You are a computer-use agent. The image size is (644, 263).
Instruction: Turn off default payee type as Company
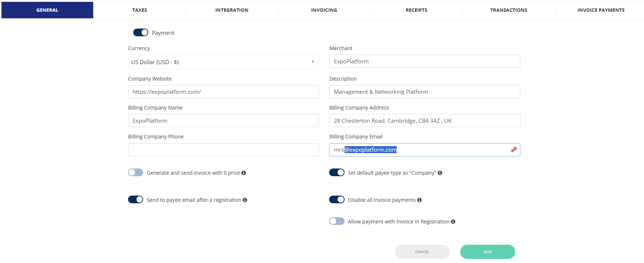(337, 173)
